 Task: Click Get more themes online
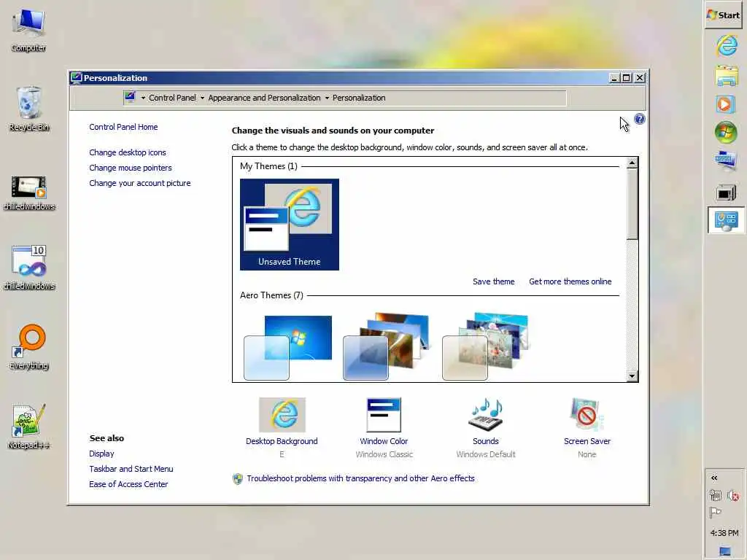point(570,281)
